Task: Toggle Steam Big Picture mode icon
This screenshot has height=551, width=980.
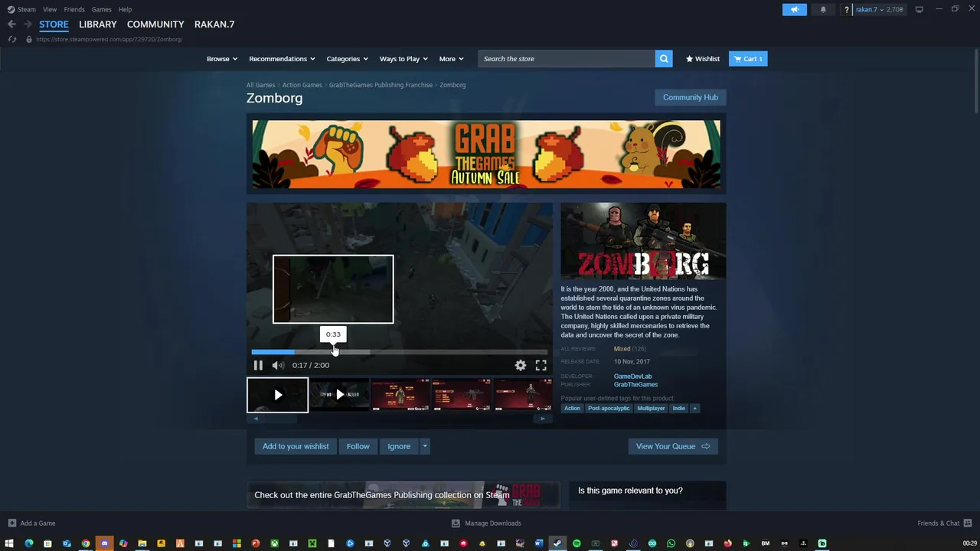Action: (919, 9)
